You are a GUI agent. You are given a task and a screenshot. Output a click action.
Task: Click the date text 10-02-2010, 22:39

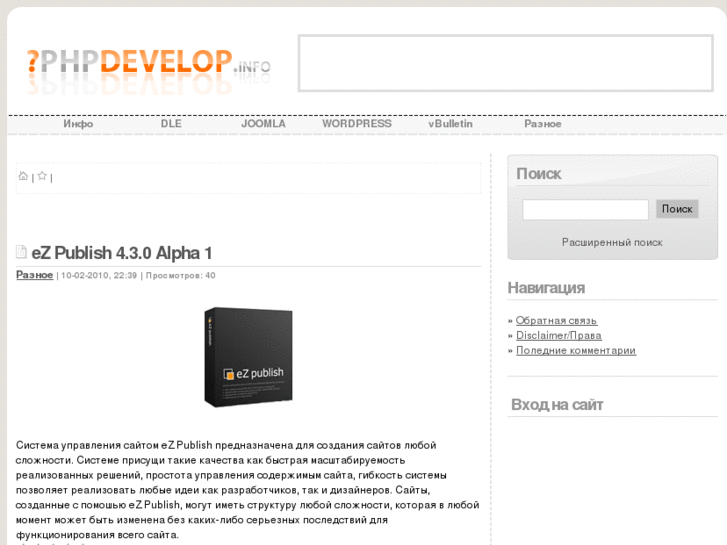point(99,276)
